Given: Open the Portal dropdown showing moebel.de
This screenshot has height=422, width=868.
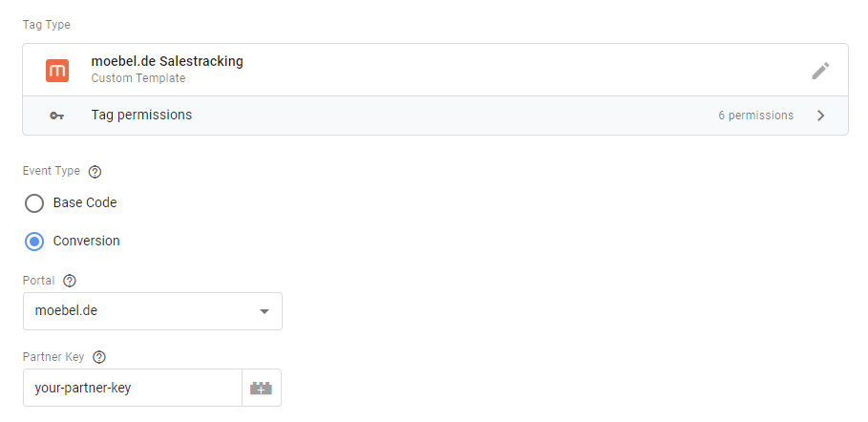Looking at the screenshot, I should 153,311.
